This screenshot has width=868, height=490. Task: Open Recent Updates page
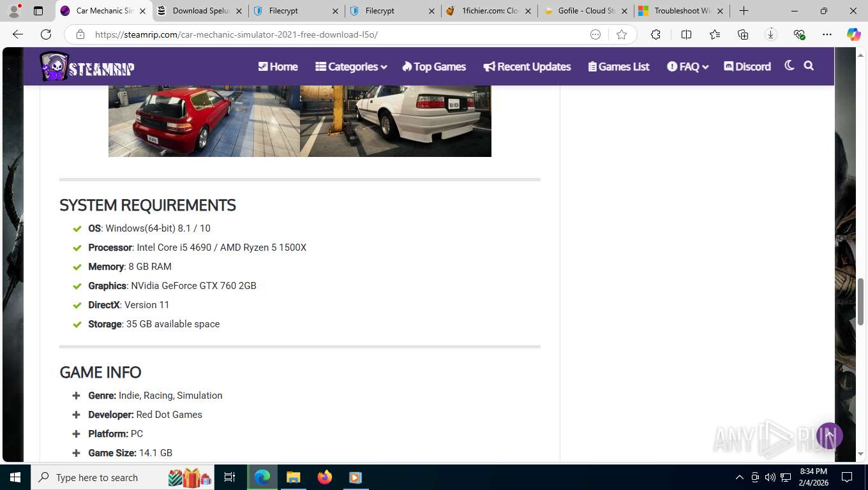(x=527, y=66)
